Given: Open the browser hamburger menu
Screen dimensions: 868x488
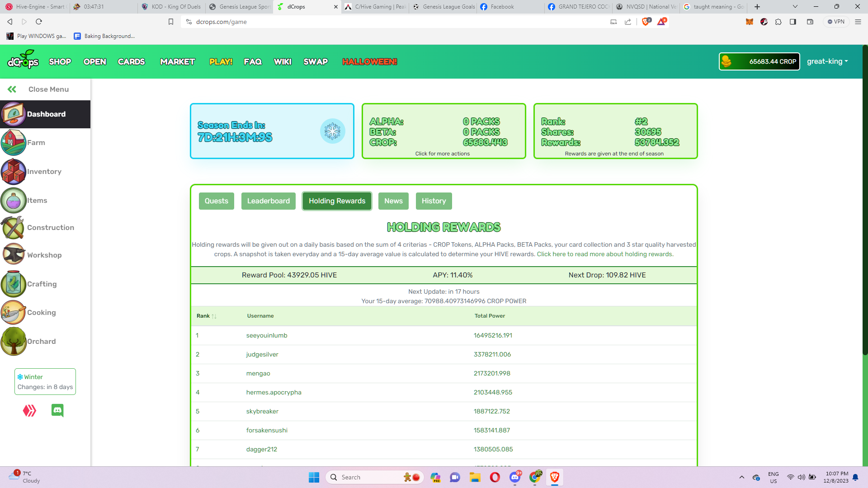Looking at the screenshot, I should click(858, 22).
